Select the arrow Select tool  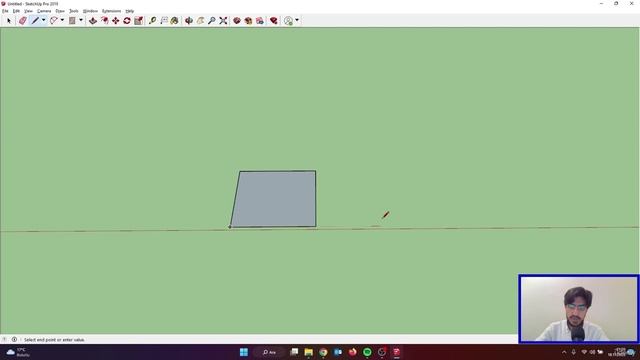coord(9,20)
